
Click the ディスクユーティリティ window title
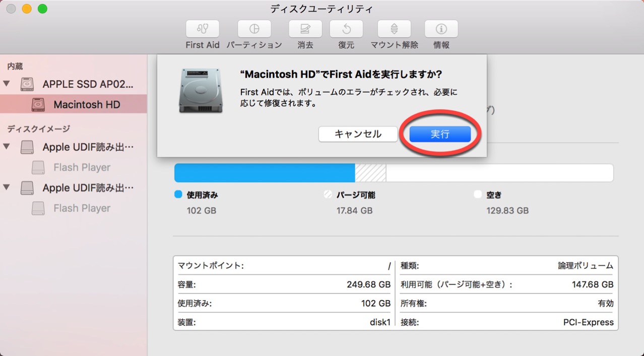[x=321, y=9]
